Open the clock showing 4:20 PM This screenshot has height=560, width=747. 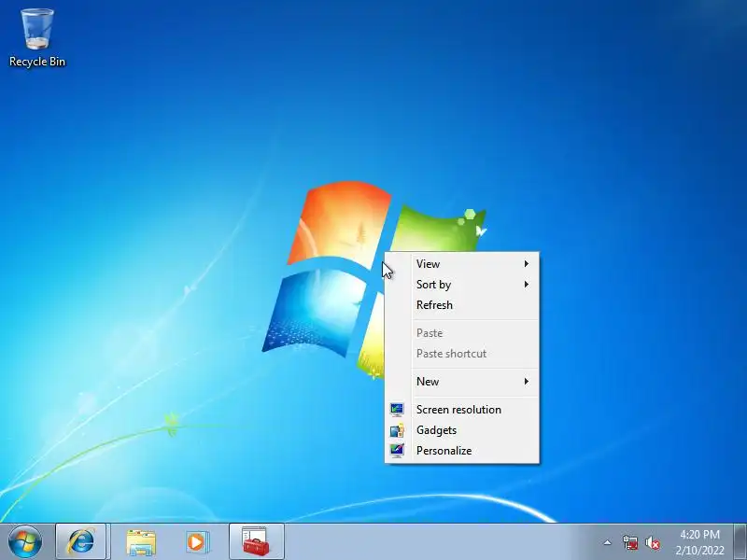tap(699, 542)
